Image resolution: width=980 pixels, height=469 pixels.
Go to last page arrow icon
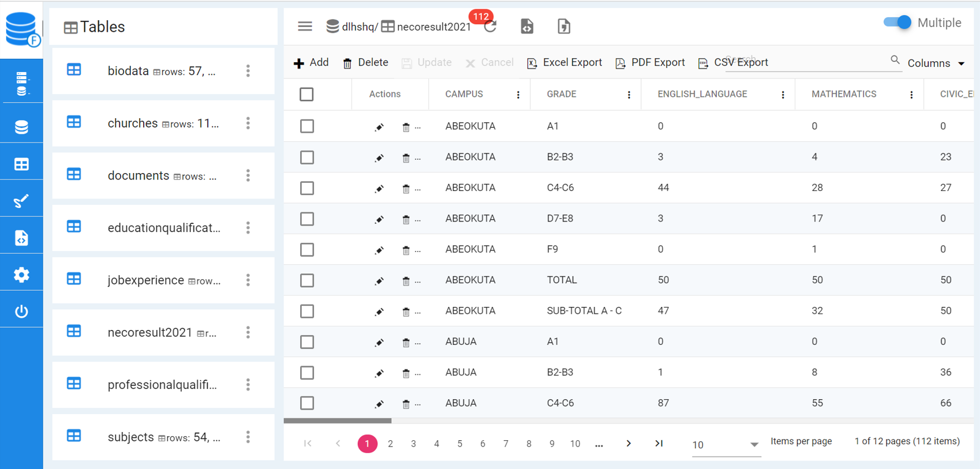(659, 444)
